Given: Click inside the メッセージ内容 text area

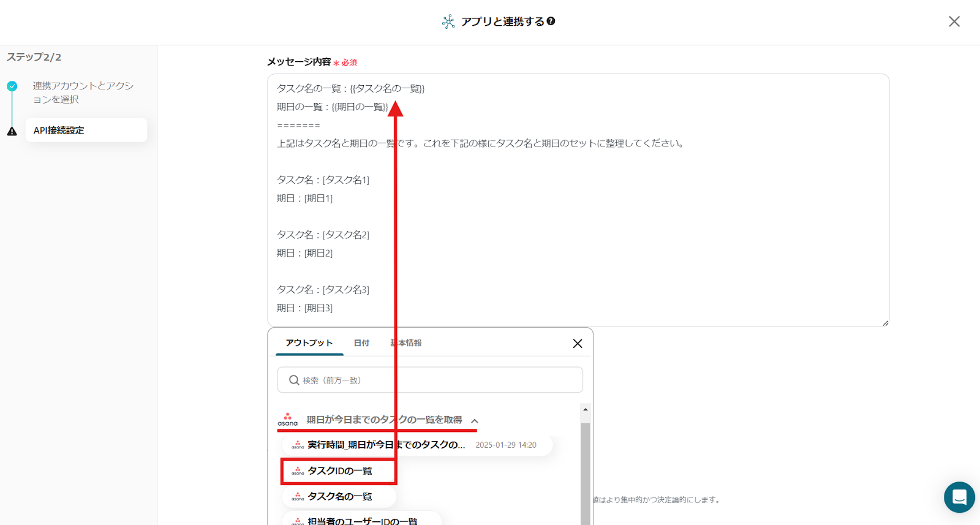Looking at the screenshot, I should [x=578, y=200].
